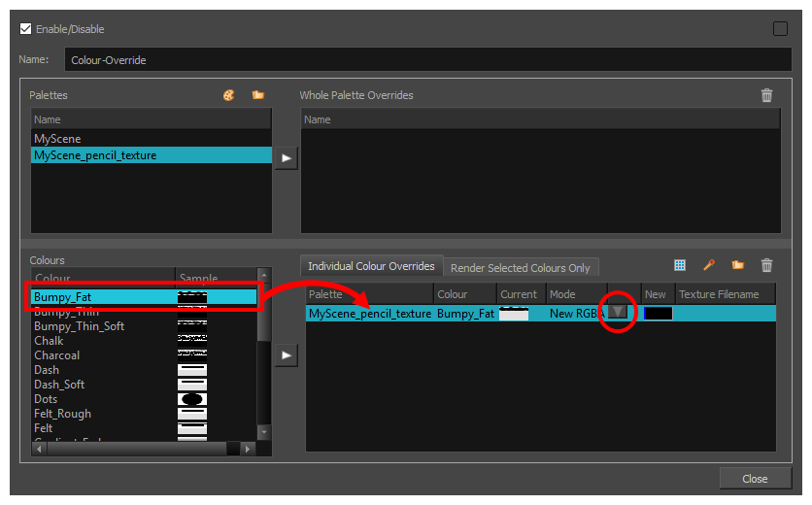Viewport: 812px width, 505px height.
Task: Click the empty square checkbox at top right
Action: (780, 29)
